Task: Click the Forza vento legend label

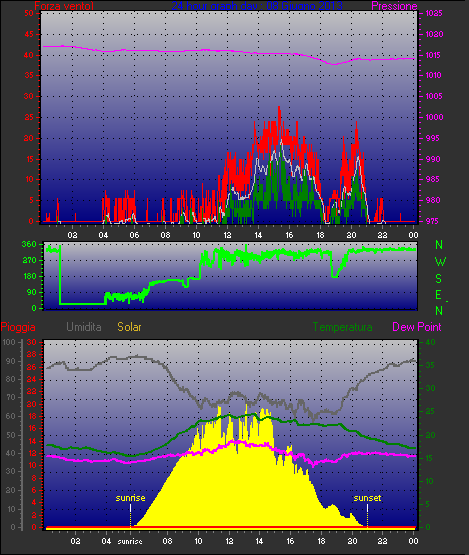Action: [x=64, y=6]
